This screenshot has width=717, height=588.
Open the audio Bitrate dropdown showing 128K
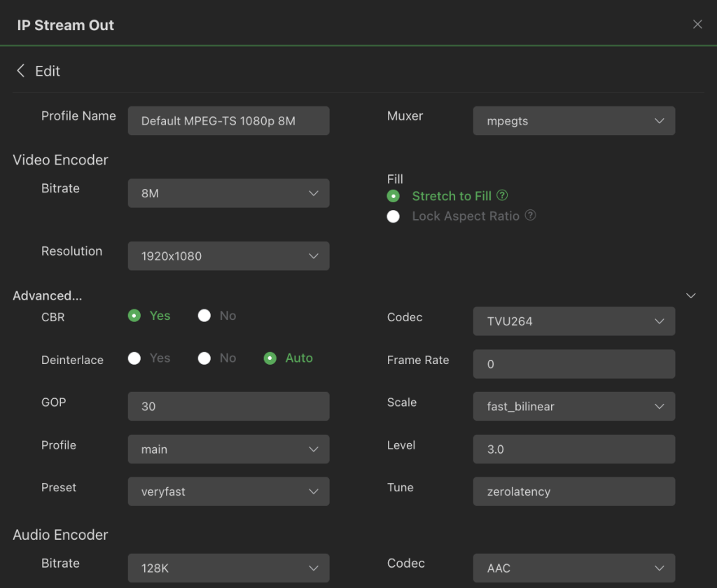[229, 568]
